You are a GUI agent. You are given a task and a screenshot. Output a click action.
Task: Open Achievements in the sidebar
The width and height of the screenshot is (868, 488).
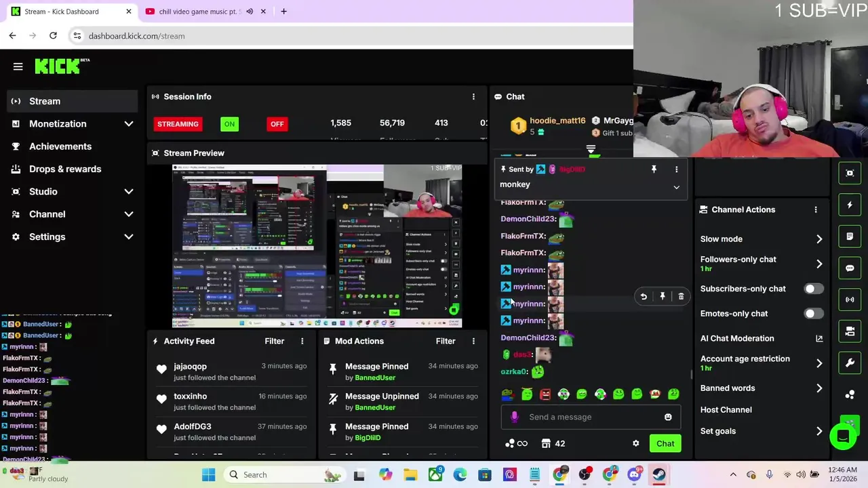71,146
